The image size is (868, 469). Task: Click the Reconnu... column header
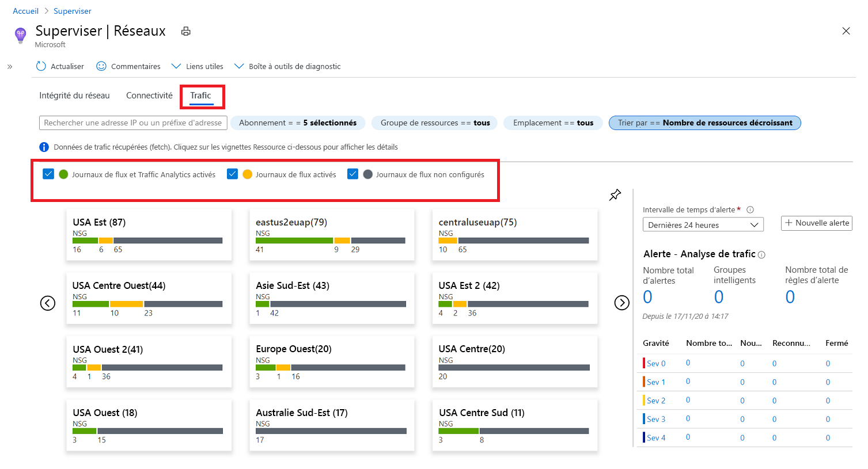(x=791, y=343)
